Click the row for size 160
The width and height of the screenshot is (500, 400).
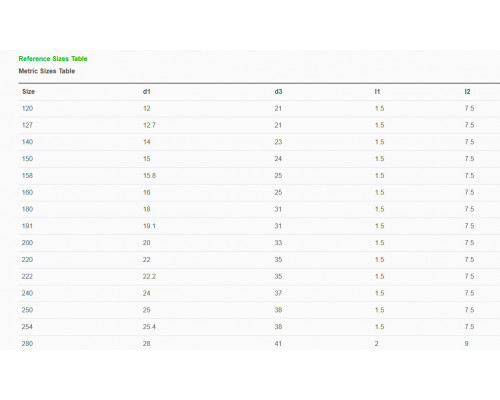coord(259,192)
